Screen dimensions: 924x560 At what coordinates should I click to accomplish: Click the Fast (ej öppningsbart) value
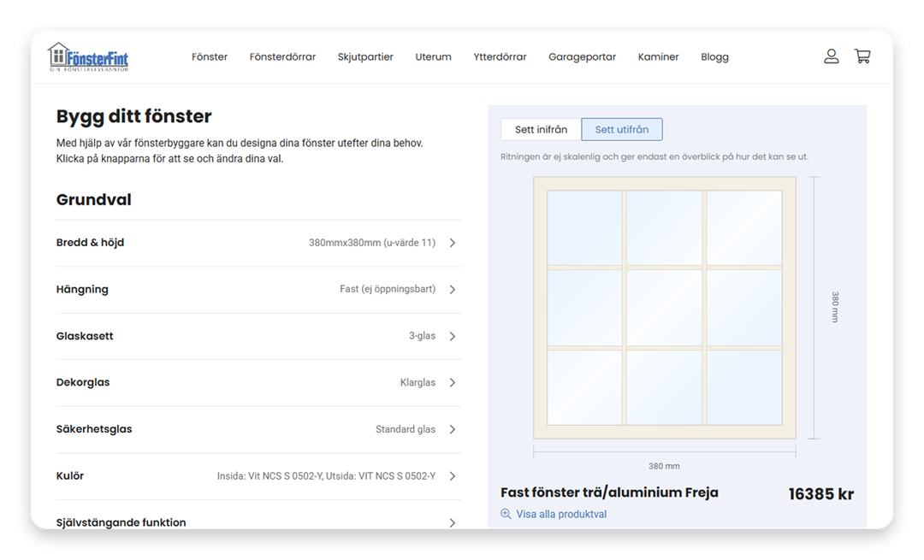[x=388, y=289]
